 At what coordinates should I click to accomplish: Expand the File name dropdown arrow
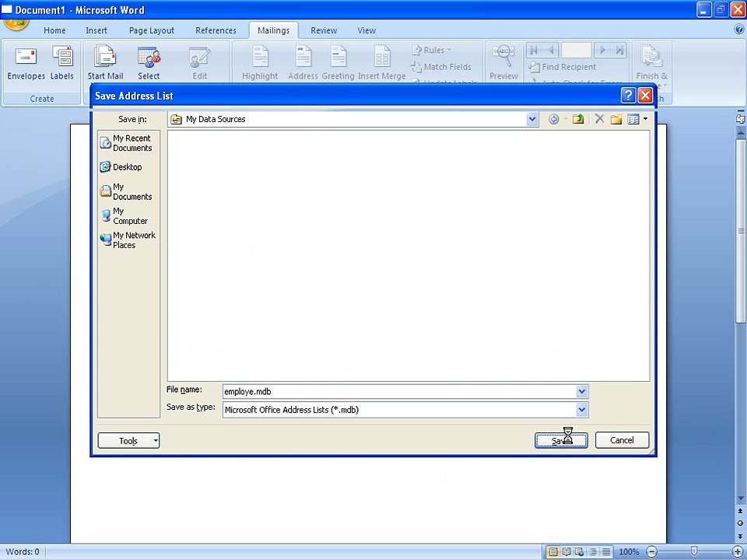[582, 391]
